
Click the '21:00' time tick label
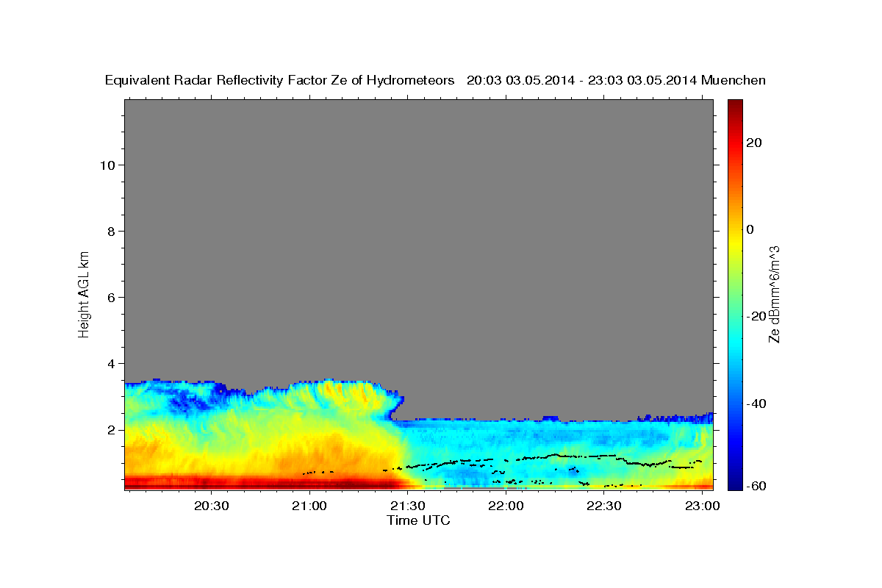[x=309, y=506]
